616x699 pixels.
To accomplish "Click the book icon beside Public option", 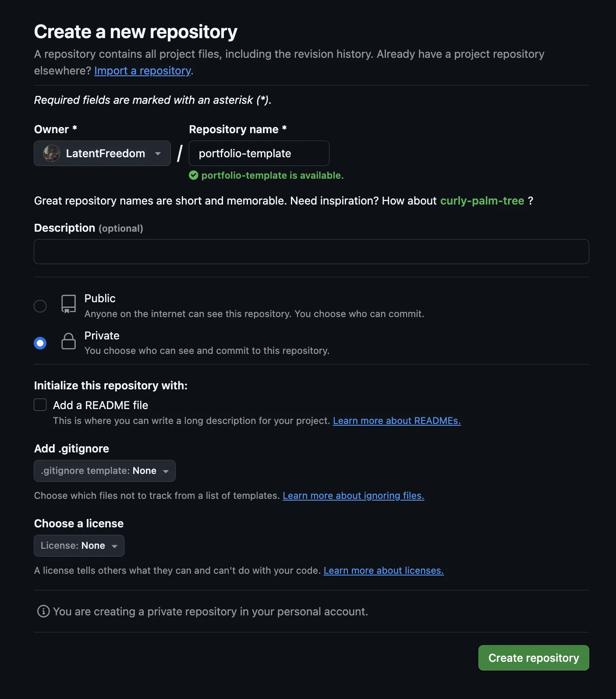I will pos(68,305).
